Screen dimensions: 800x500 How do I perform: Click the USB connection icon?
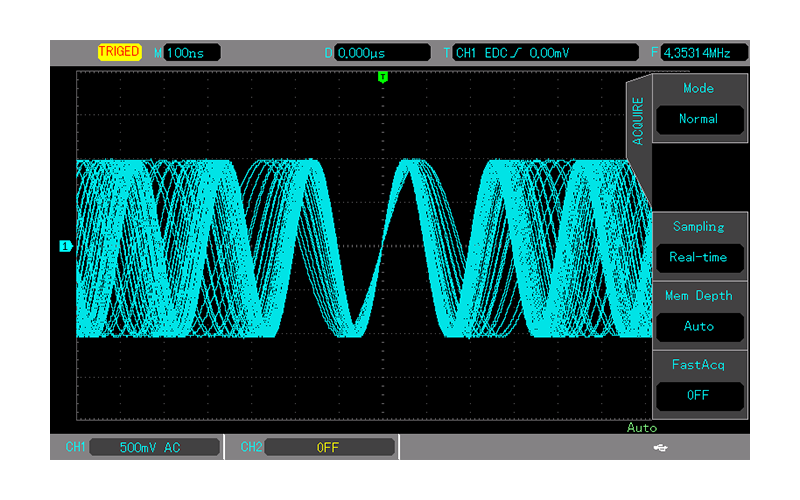coord(660,448)
